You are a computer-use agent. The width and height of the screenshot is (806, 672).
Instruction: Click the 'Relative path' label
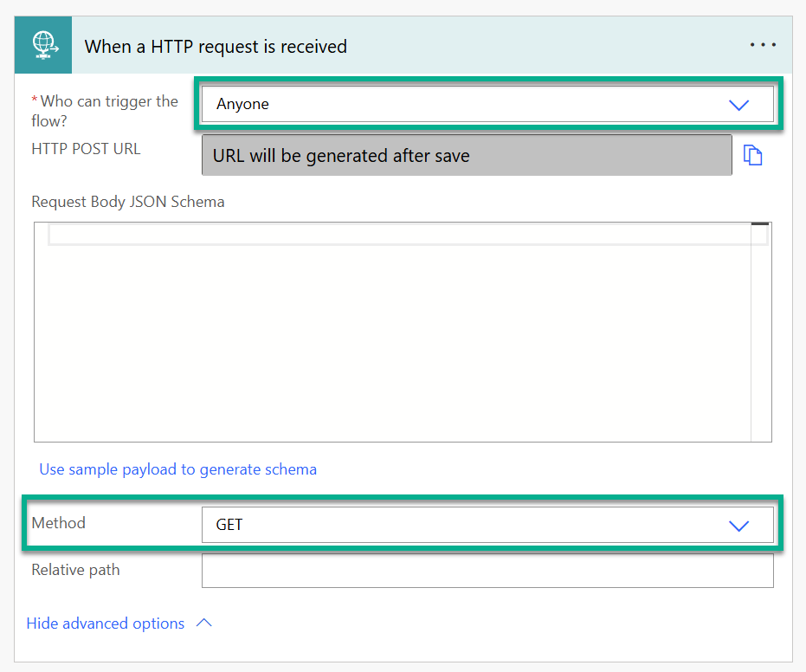coord(75,570)
